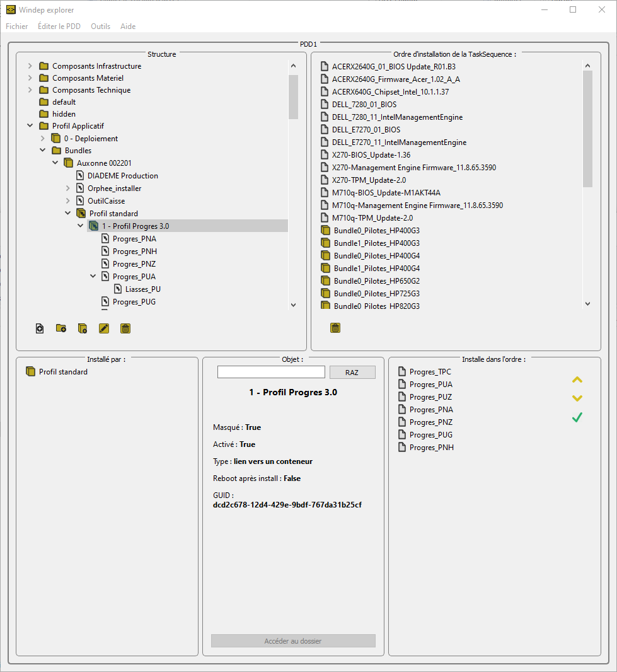Open the Fichier menu
Viewport: 617px width, 672px height.
(x=17, y=26)
